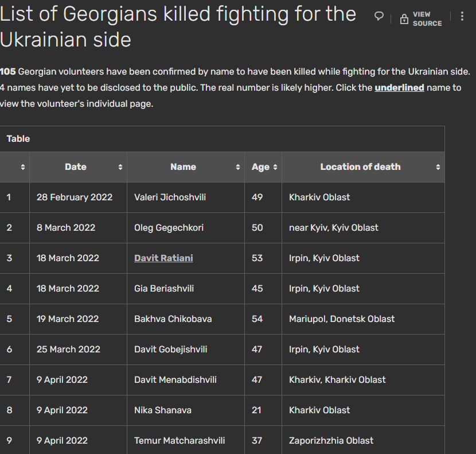476x454 pixels.
Task: Select date 28 February 2022
Action: [x=75, y=197]
